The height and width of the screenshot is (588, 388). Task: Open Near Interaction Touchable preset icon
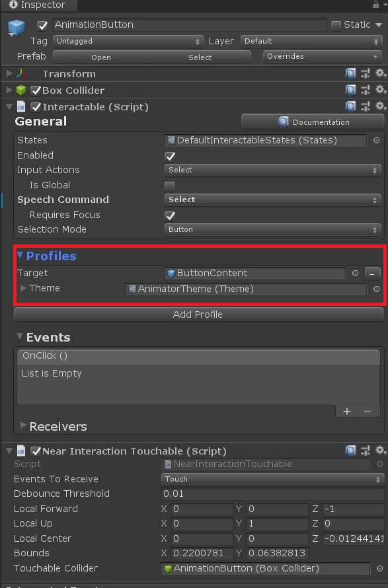coord(365,451)
